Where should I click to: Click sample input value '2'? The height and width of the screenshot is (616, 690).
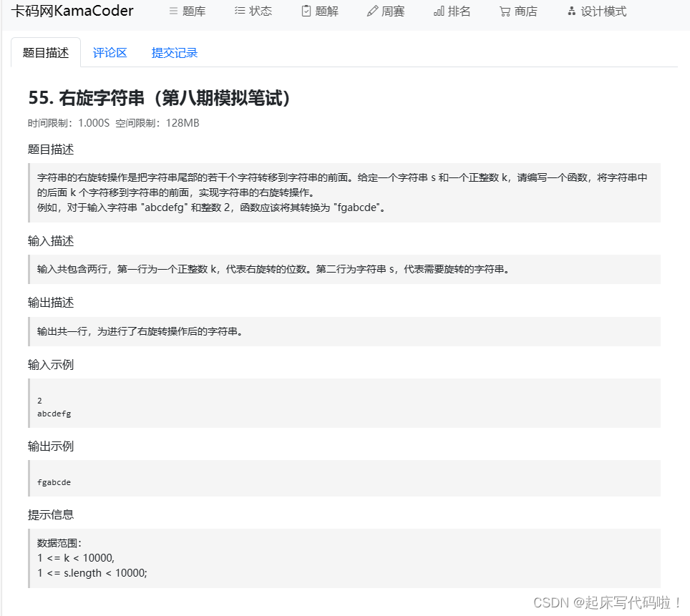tap(39, 401)
